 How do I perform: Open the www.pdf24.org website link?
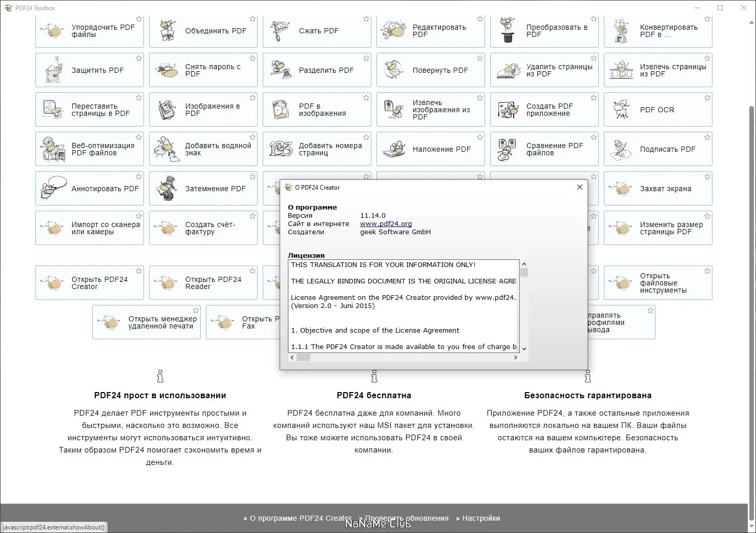(x=386, y=224)
